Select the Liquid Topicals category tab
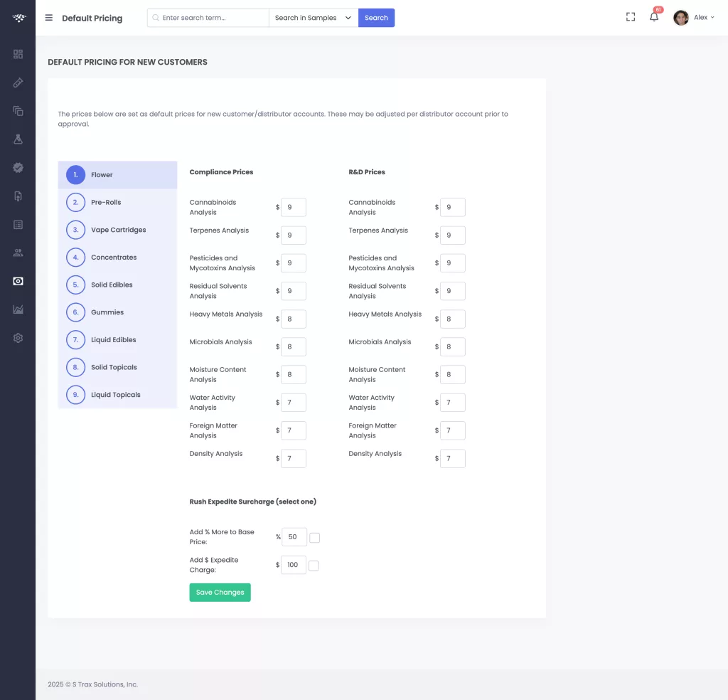 point(117,394)
